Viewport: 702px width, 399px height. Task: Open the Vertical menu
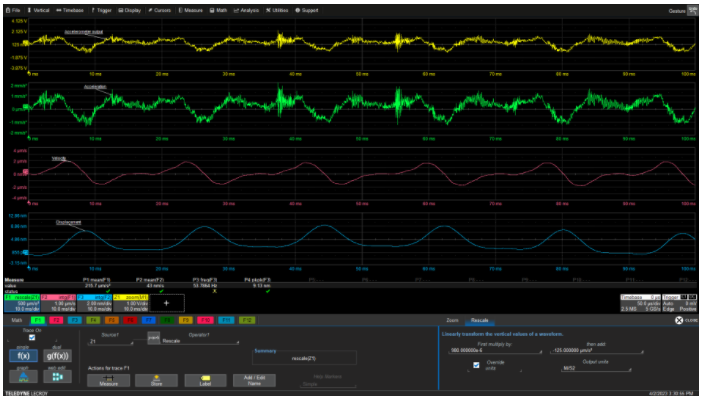[38, 10]
